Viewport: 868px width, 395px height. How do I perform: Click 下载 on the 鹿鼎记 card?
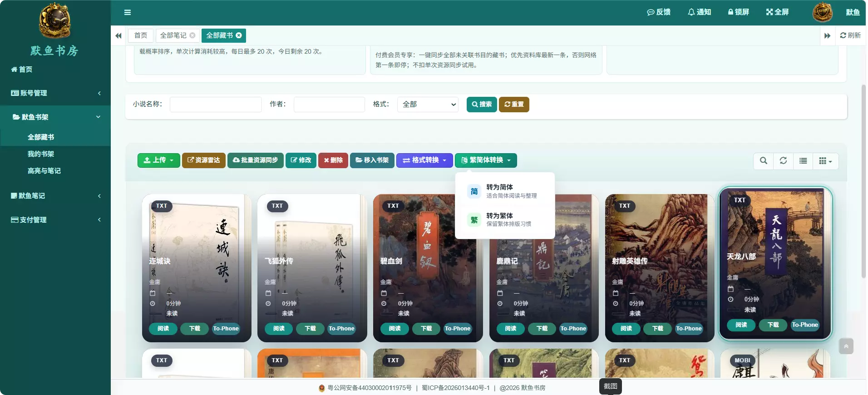click(x=542, y=329)
